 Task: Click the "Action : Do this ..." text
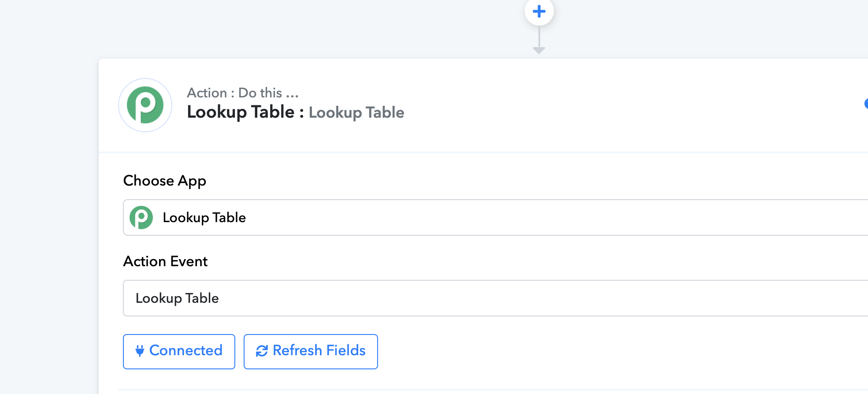pos(243,93)
